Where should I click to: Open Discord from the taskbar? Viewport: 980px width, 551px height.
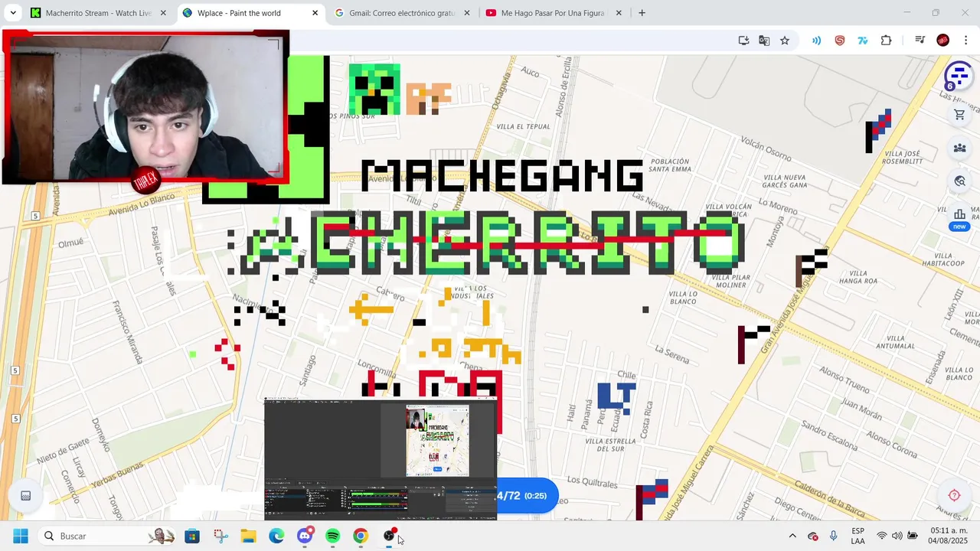(305, 536)
